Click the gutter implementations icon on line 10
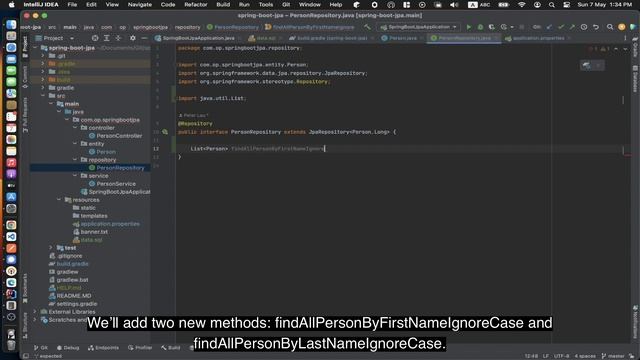 pyautogui.click(x=165, y=132)
